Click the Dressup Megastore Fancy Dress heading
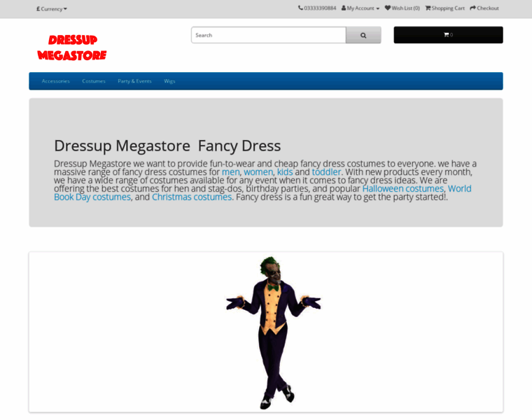Viewport: 532px width, 420px height. (x=167, y=146)
